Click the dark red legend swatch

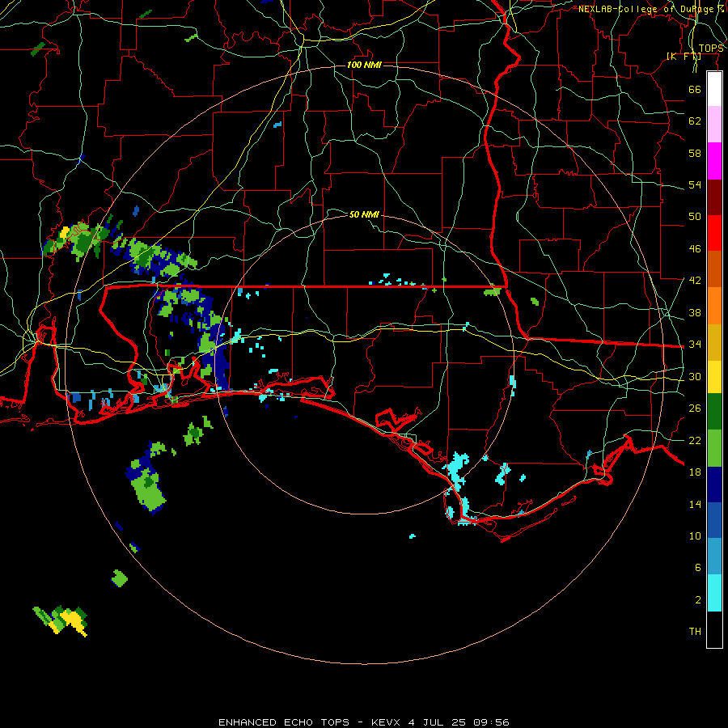[x=714, y=197]
